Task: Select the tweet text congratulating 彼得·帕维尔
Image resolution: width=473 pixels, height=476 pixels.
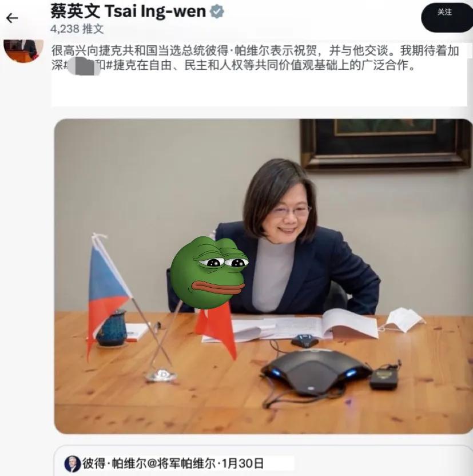Action: pyautogui.click(x=255, y=58)
